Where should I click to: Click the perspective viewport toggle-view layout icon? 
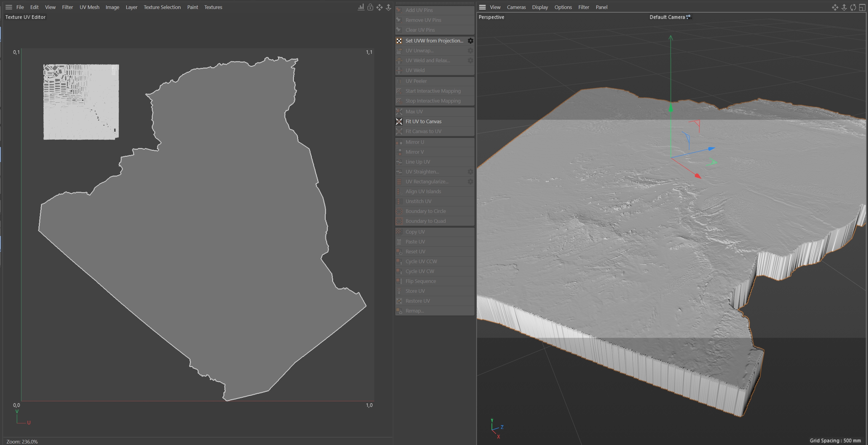[x=862, y=7]
